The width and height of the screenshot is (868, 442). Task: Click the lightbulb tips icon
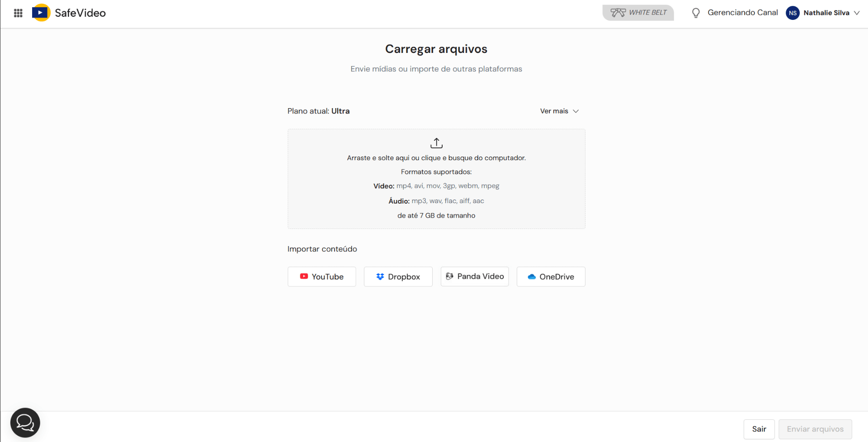click(x=696, y=13)
